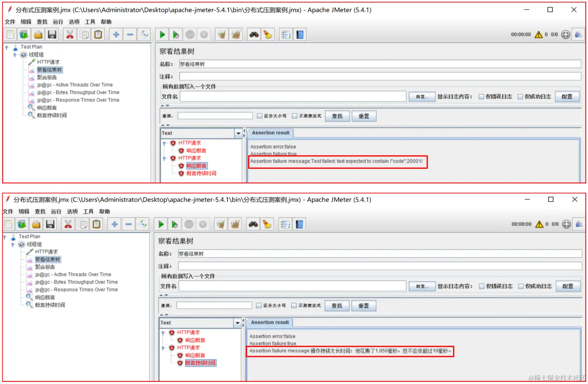Collapse Test Plan tree node in top window
The image size is (588, 384).
point(6,47)
